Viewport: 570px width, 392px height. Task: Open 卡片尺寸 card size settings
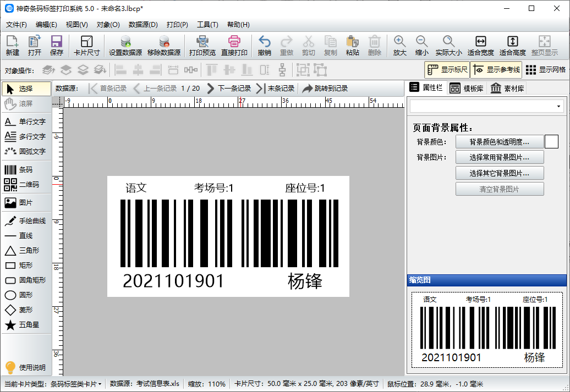point(86,46)
